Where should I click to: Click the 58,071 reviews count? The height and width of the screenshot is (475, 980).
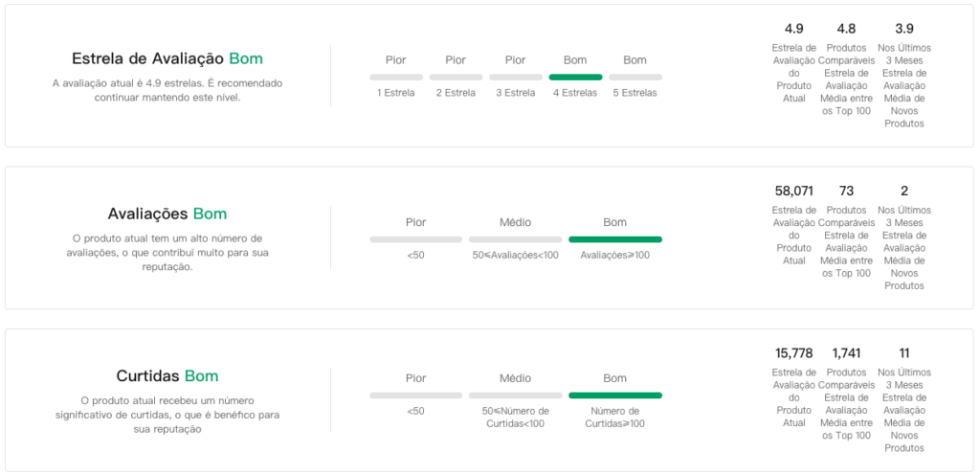793,191
